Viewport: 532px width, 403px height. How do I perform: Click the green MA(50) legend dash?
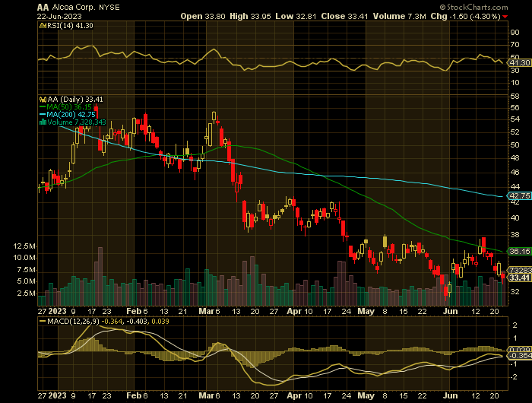click(43, 107)
